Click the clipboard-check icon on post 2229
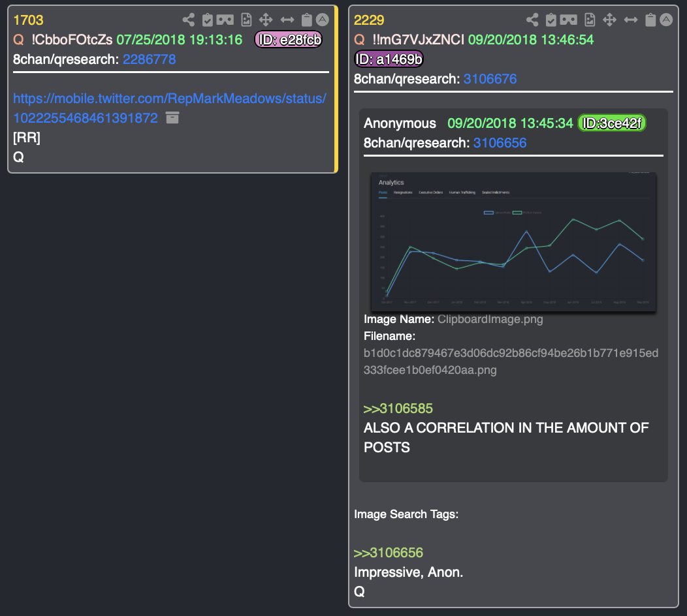687x616 pixels. coord(551,20)
